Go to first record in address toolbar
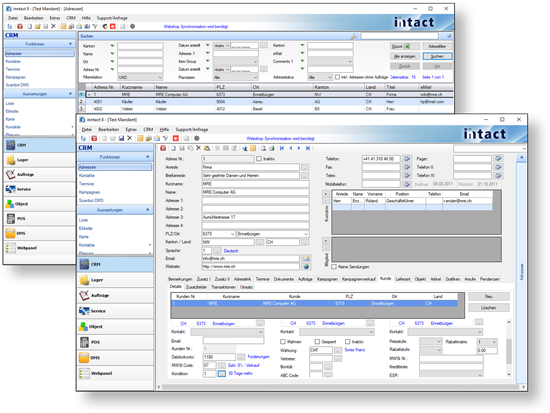The image size is (550, 413). tap(282, 148)
